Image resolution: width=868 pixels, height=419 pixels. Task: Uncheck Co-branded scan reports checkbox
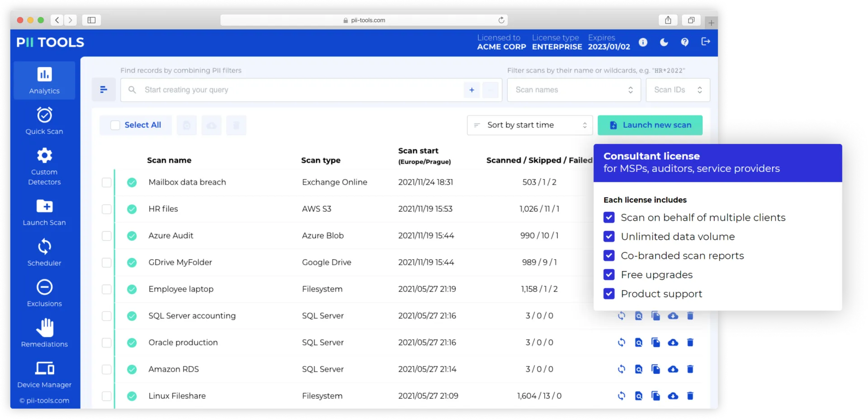(x=609, y=256)
